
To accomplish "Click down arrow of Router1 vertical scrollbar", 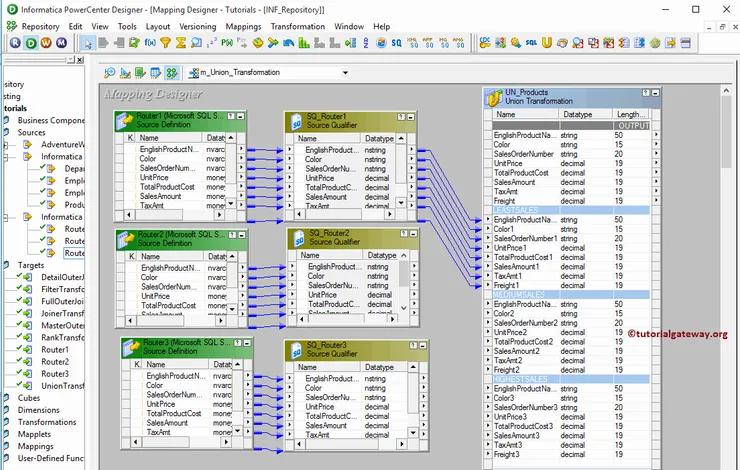I will tap(231, 204).
